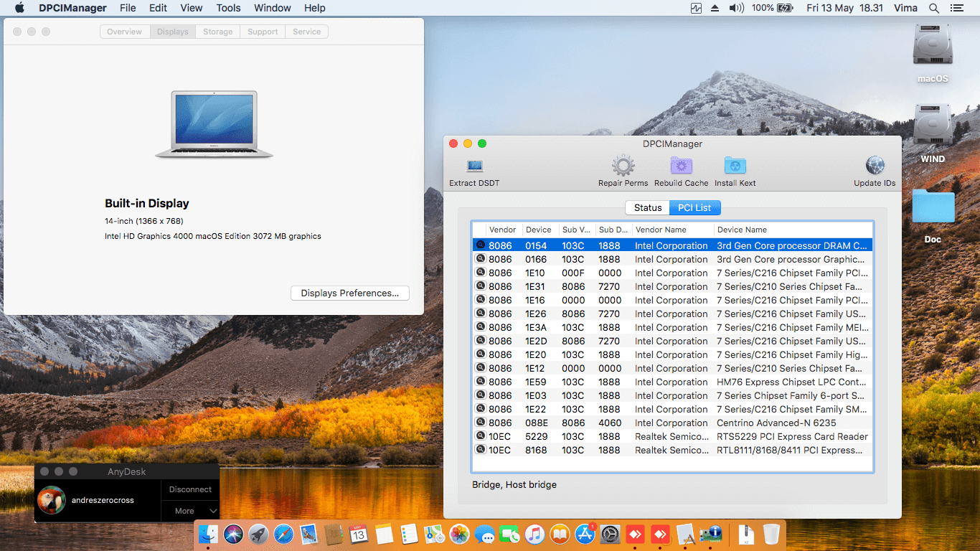Select the PCI List tab
This screenshot has width=980, height=551.
coord(694,207)
